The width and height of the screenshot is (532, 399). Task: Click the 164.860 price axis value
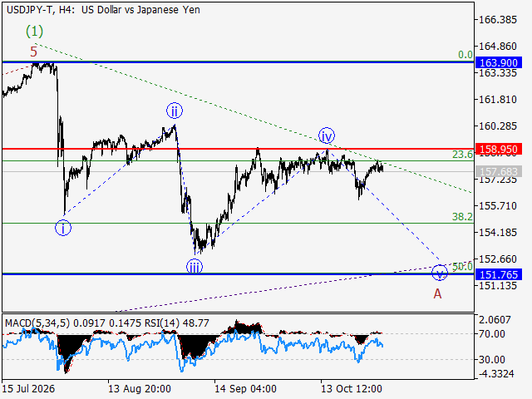[x=498, y=47]
